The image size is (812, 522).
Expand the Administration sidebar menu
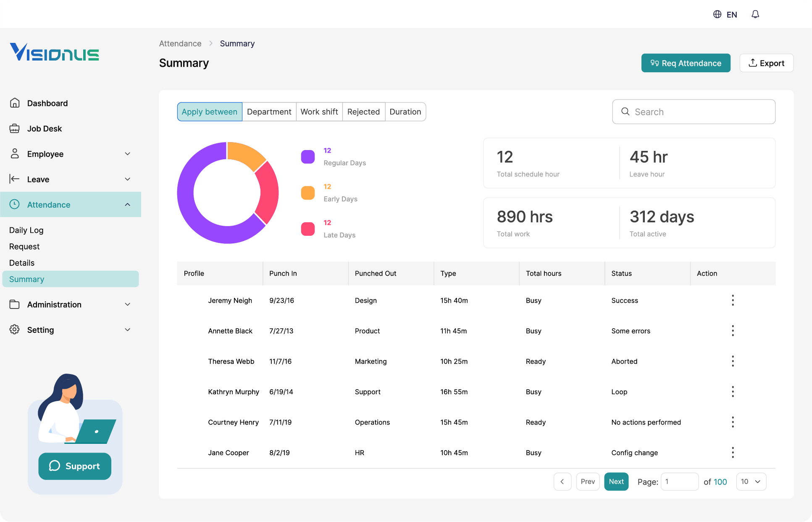pyautogui.click(x=127, y=304)
